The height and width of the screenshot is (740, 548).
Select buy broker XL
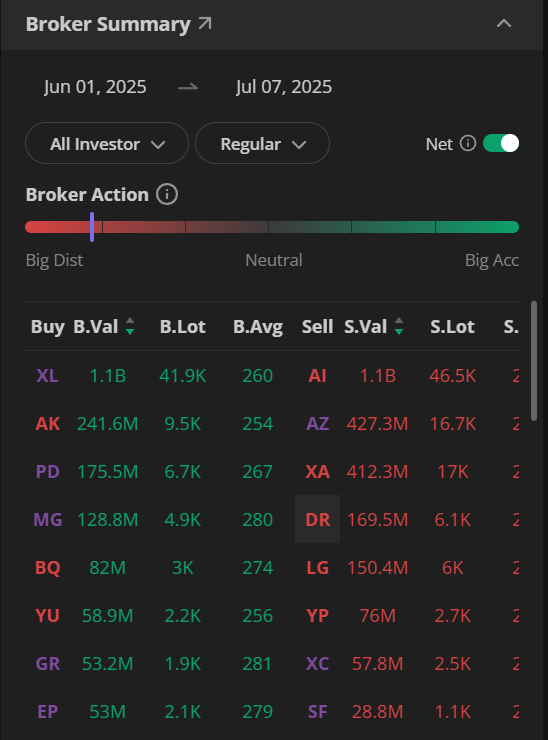(47, 376)
